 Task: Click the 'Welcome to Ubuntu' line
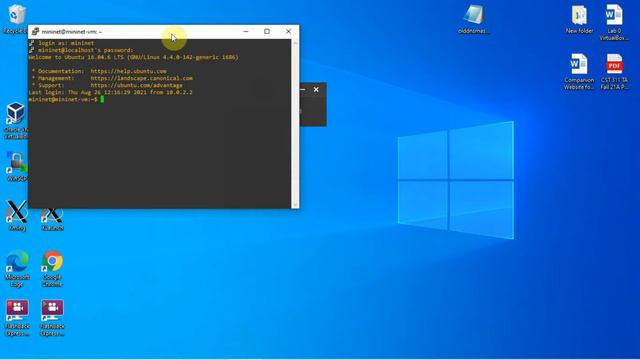point(133,57)
